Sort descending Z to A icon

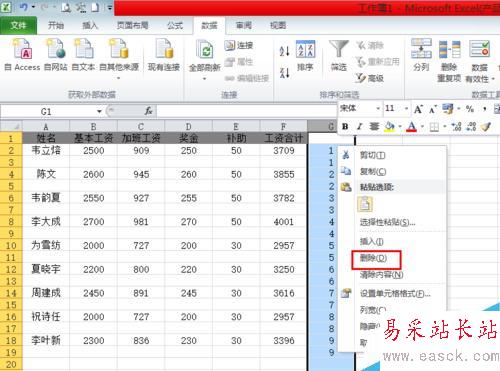284,72
